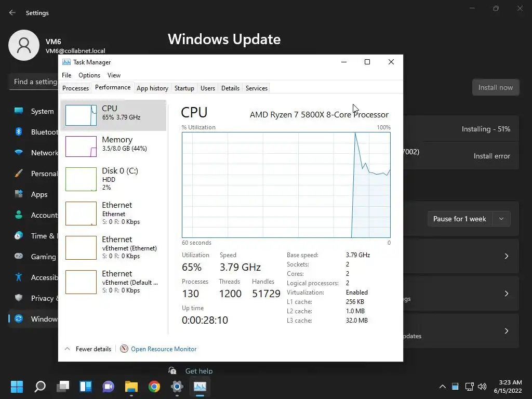Switch to the App history tab
This screenshot has width=532, height=399.
click(x=152, y=88)
